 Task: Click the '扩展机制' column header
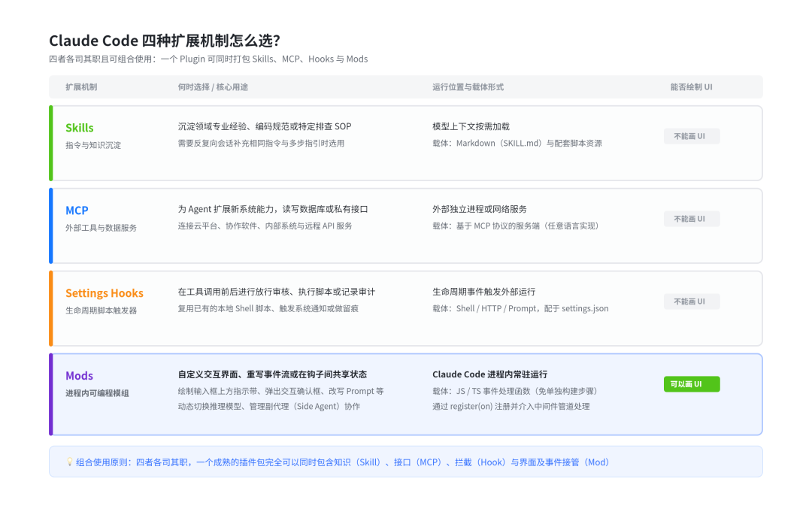[81, 87]
